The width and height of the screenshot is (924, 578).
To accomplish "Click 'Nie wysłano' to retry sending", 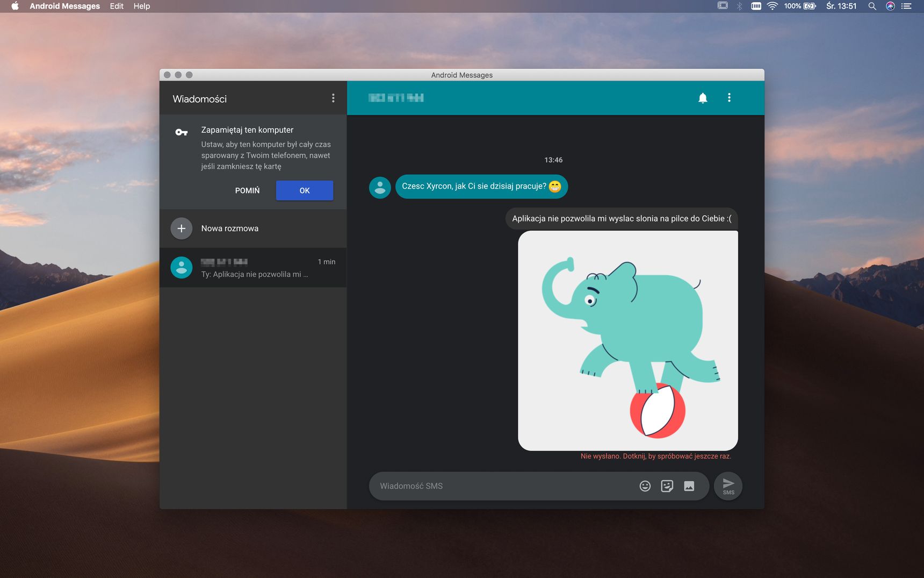I will pyautogui.click(x=656, y=456).
